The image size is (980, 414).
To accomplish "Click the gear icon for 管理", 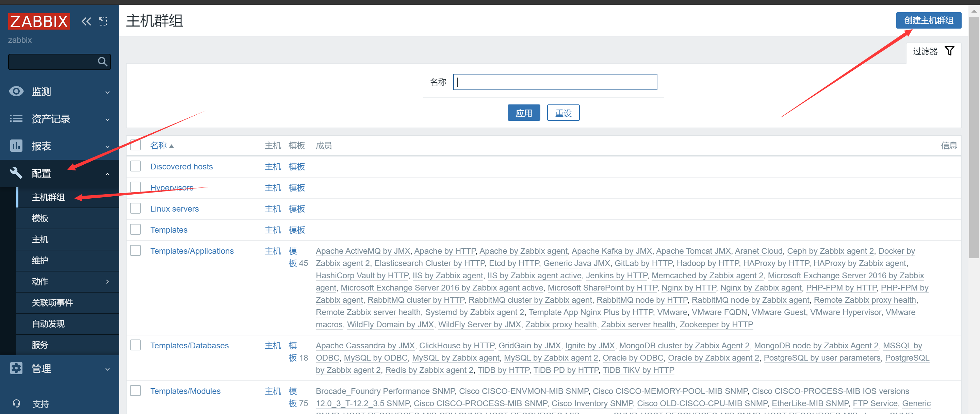I will (x=16, y=368).
